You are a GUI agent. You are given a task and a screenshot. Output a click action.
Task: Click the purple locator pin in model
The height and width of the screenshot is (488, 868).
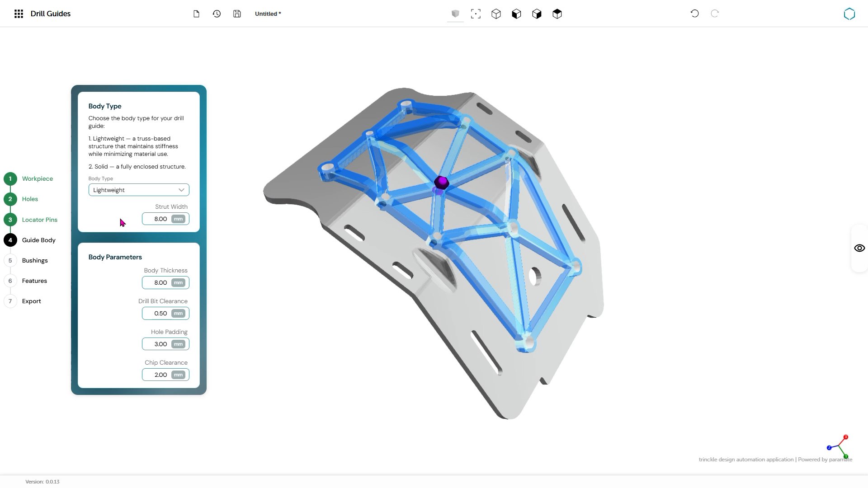pyautogui.click(x=441, y=183)
